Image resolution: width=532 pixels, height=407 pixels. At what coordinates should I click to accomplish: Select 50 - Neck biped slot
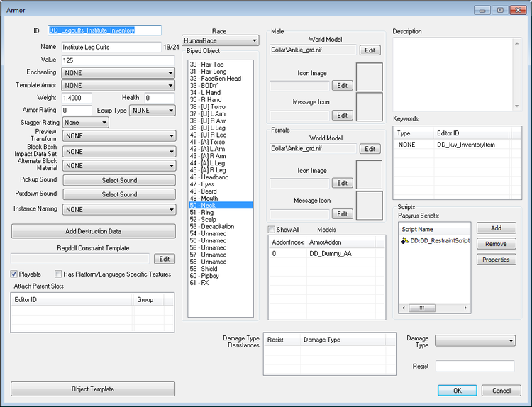click(220, 205)
